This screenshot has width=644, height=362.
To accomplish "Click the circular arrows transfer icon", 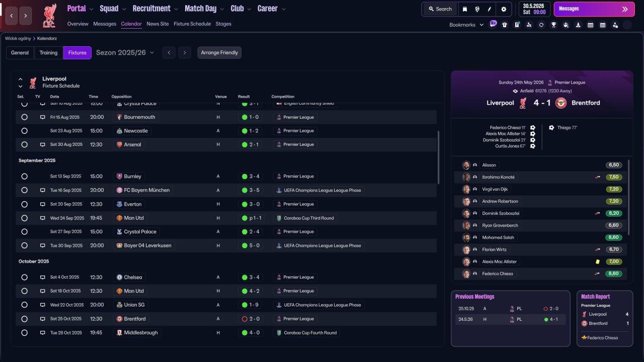I will [x=541, y=25].
